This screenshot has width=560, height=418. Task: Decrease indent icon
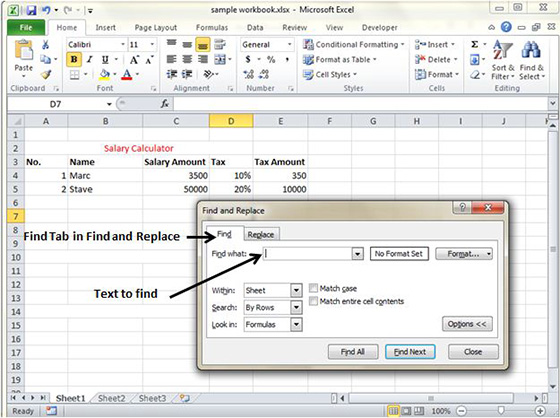coord(172,74)
